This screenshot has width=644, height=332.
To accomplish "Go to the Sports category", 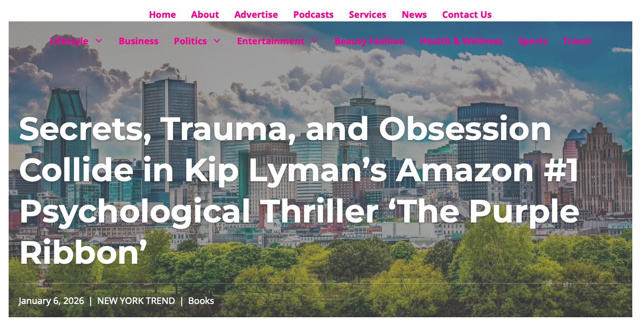I will click(x=533, y=41).
